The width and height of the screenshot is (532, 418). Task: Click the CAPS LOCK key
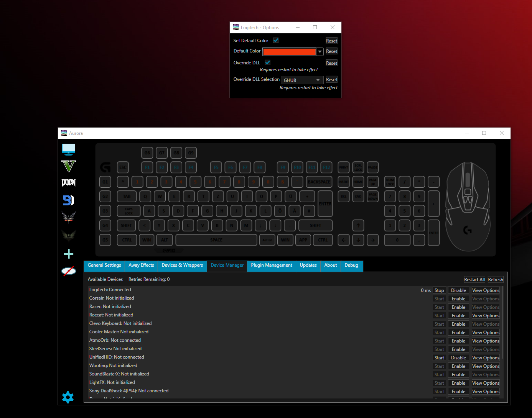(129, 211)
